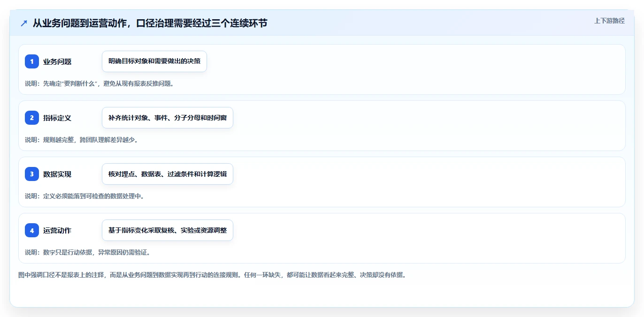
Task: Click the 数据实现 step label
Action: (x=57, y=174)
